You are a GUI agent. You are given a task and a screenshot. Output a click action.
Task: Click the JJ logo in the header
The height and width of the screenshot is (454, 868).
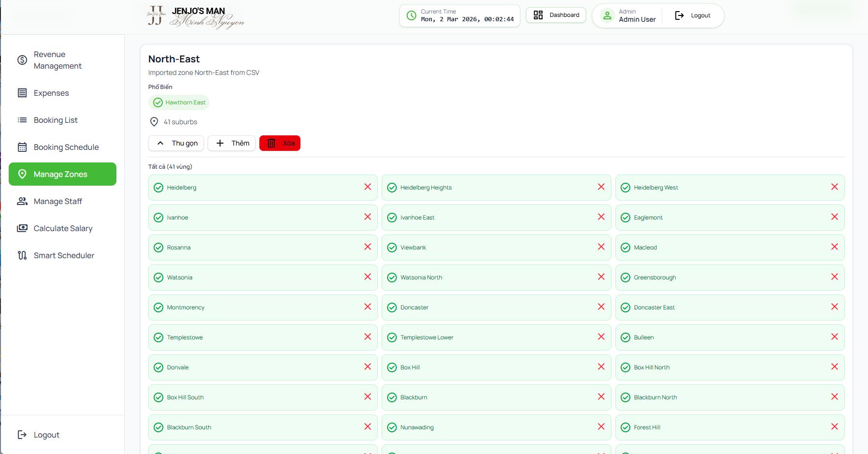click(156, 16)
